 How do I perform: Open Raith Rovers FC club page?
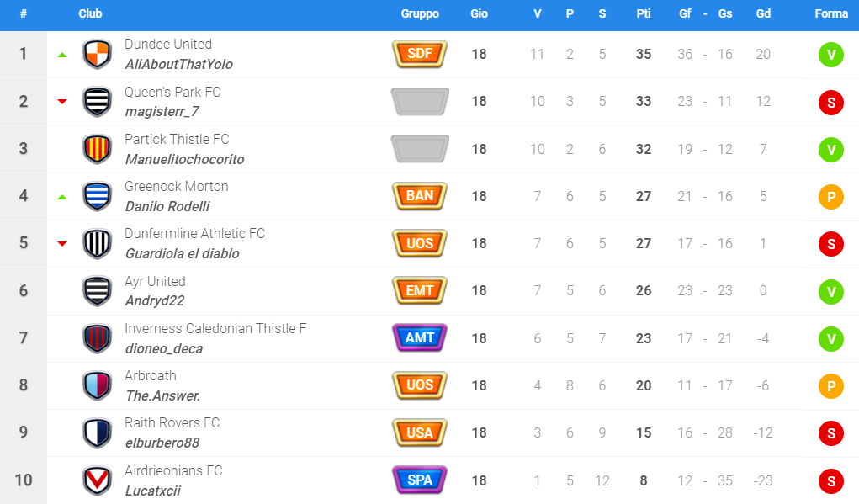[x=172, y=422]
